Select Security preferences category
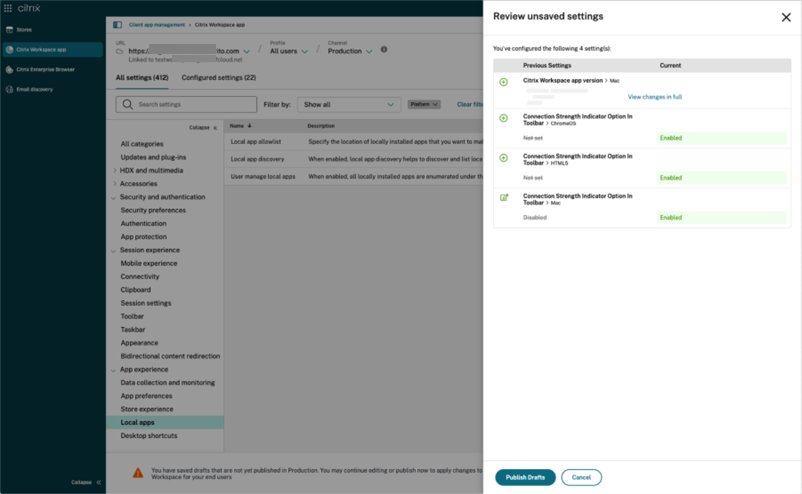Screen dimensions: 802x494 153,211
